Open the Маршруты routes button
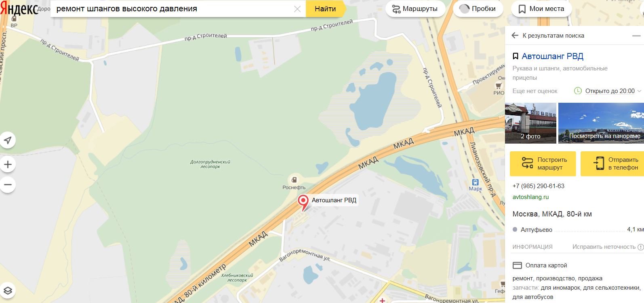This screenshot has height=303, width=644. click(415, 9)
